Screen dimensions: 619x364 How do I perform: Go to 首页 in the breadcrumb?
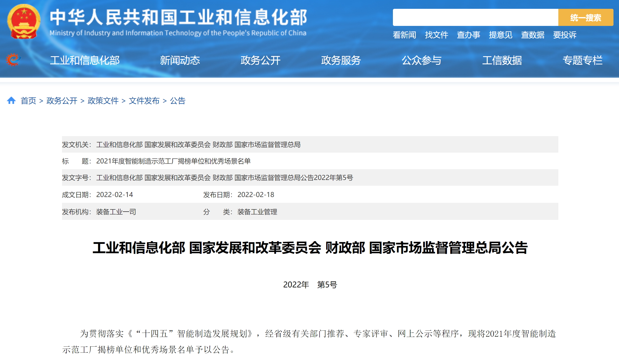tap(28, 101)
